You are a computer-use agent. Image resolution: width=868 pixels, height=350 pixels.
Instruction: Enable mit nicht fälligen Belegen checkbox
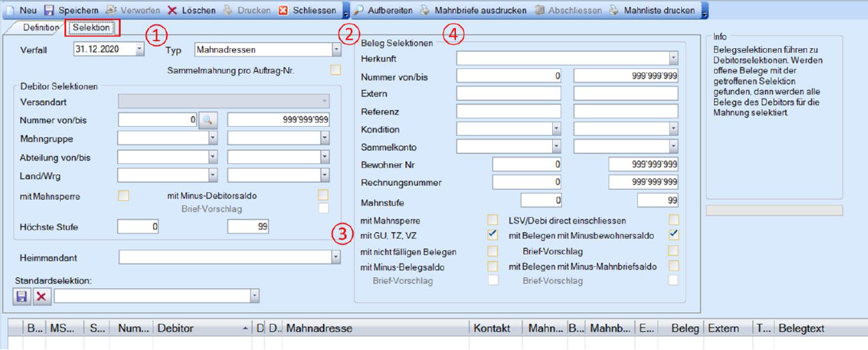(x=493, y=251)
